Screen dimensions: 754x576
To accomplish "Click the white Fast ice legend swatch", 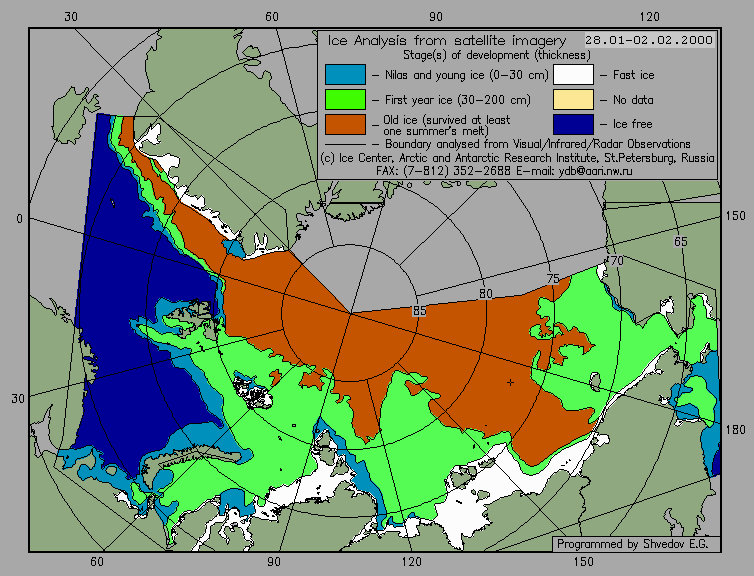I will pyautogui.click(x=573, y=75).
